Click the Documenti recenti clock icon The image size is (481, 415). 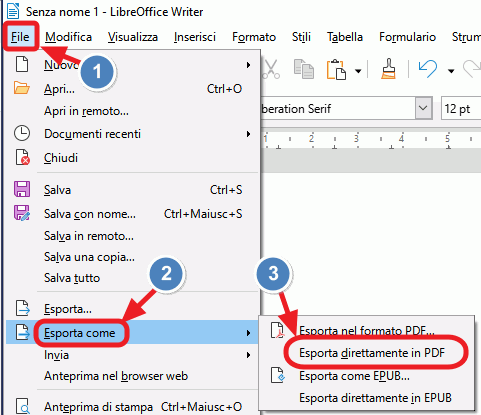pyautogui.click(x=22, y=133)
